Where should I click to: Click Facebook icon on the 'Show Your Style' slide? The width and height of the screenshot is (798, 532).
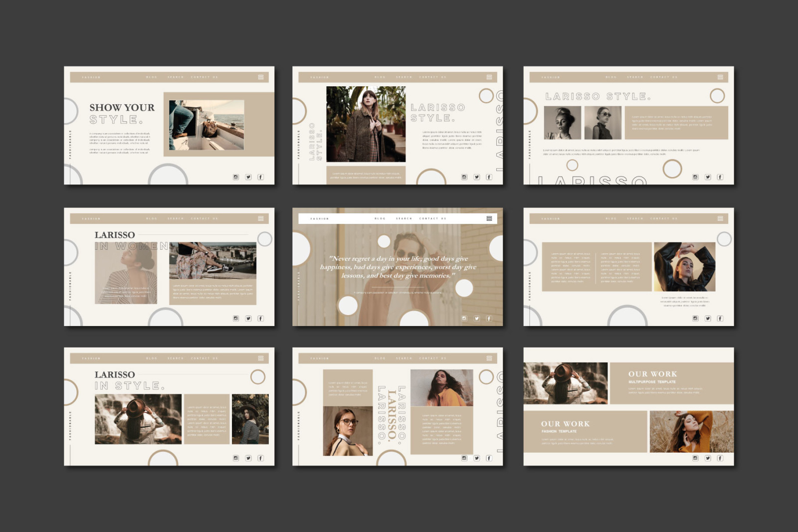(x=260, y=177)
